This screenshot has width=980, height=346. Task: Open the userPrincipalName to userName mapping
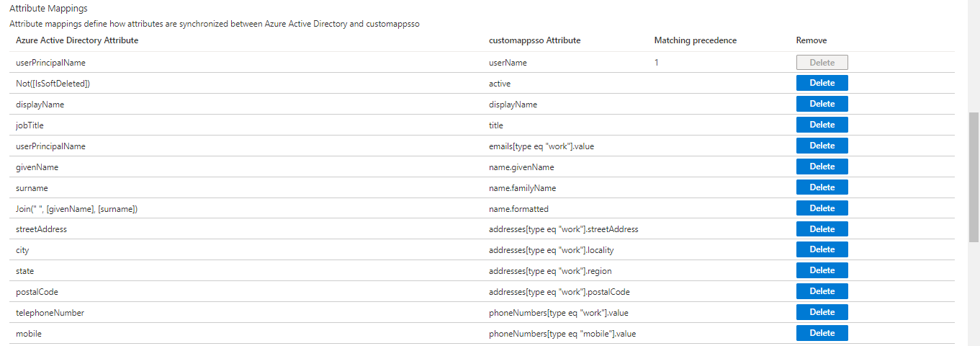pyautogui.click(x=50, y=63)
